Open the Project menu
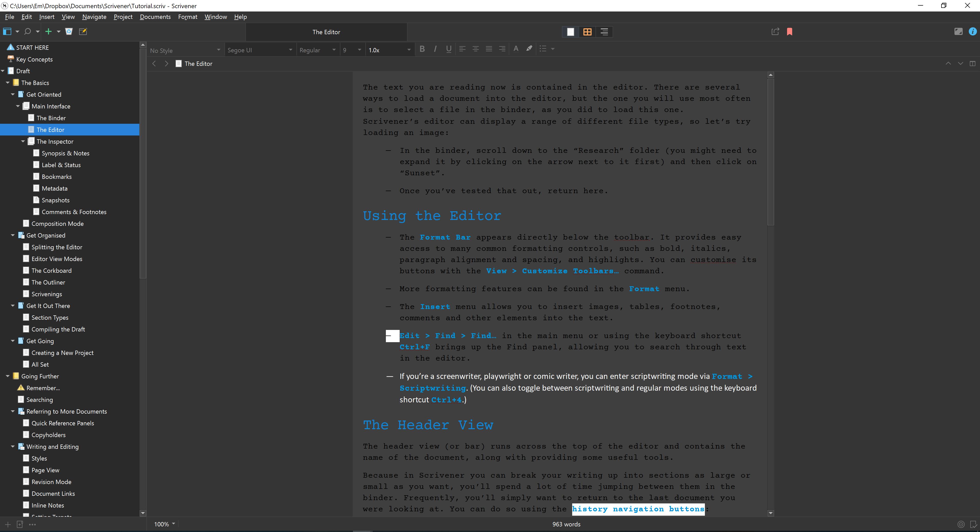The height and width of the screenshot is (532, 980). click(123, 17)
